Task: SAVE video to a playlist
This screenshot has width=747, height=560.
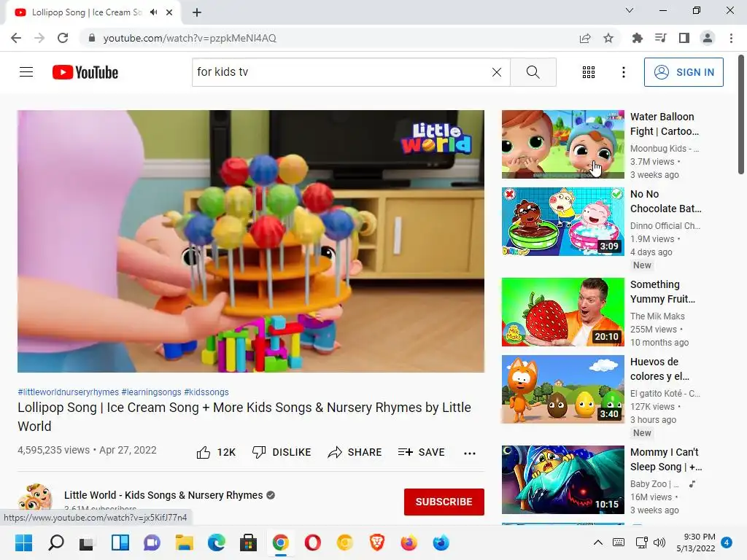Action: coord(421,452)
